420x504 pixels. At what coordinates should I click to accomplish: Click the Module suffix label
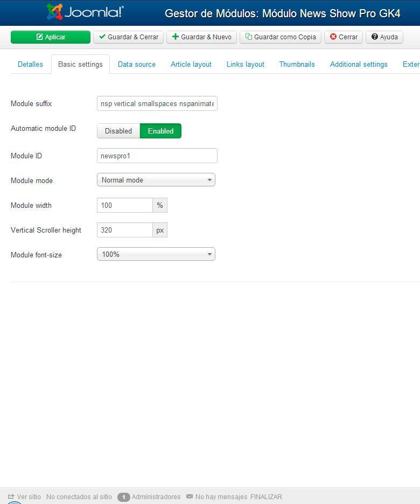coord(31,103)
